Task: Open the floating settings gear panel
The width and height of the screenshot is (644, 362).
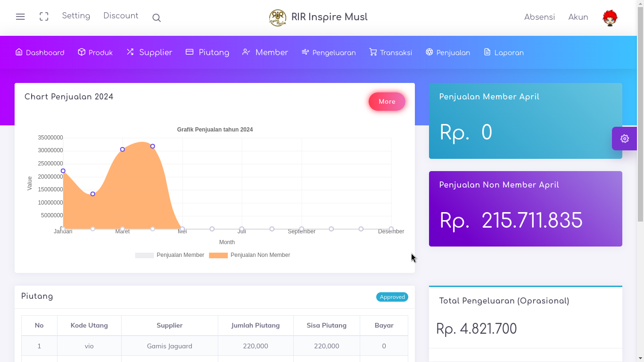Action: (x=624, y=139)
